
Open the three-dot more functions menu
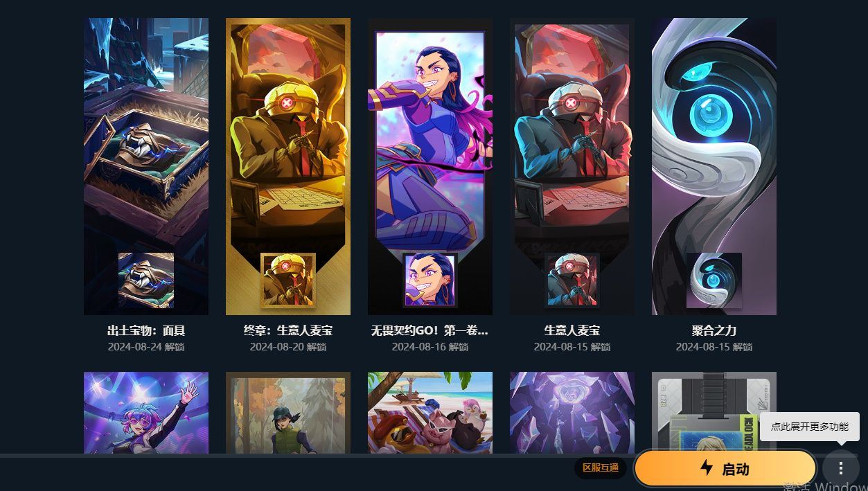pos(841,469)
